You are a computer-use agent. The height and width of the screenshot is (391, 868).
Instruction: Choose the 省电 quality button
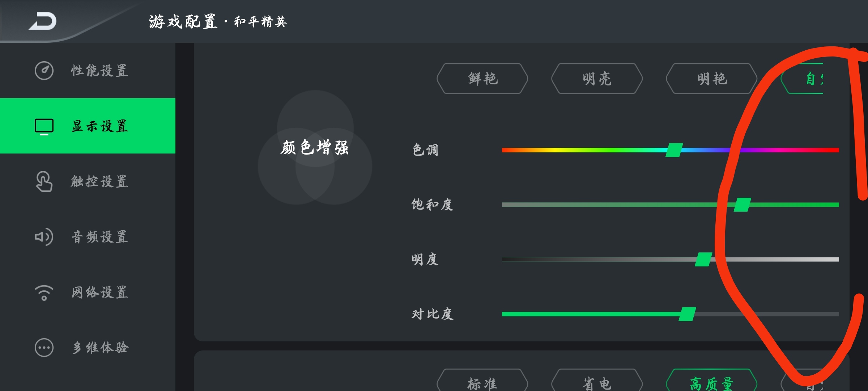coord(597,380)
